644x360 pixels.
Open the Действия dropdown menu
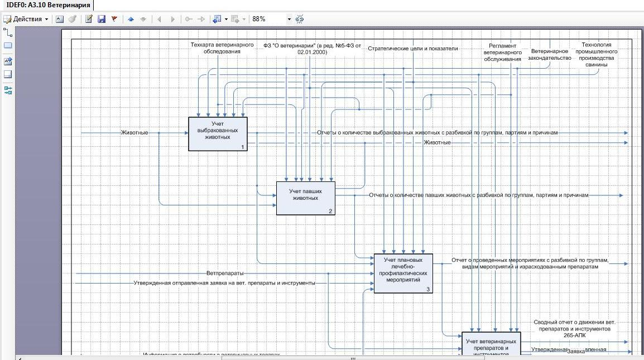pyautogui.click(x=26, y=19)
